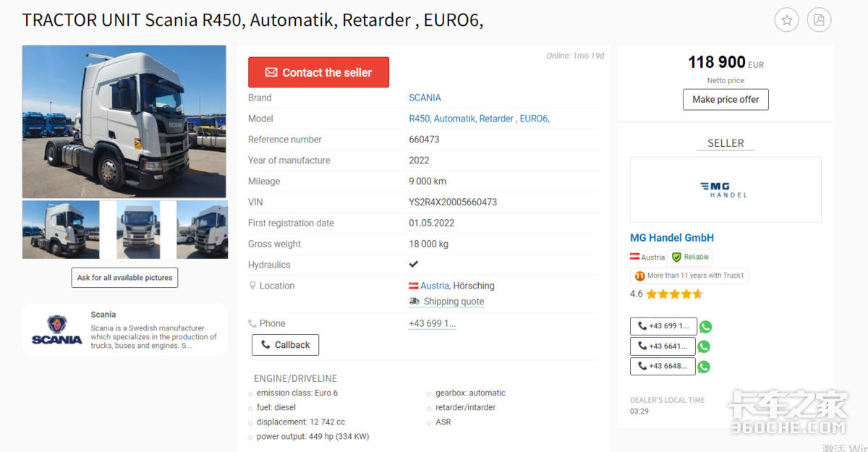Click the Scania card description text
This screenshot has height=452, width=868.
coord(153,337)
